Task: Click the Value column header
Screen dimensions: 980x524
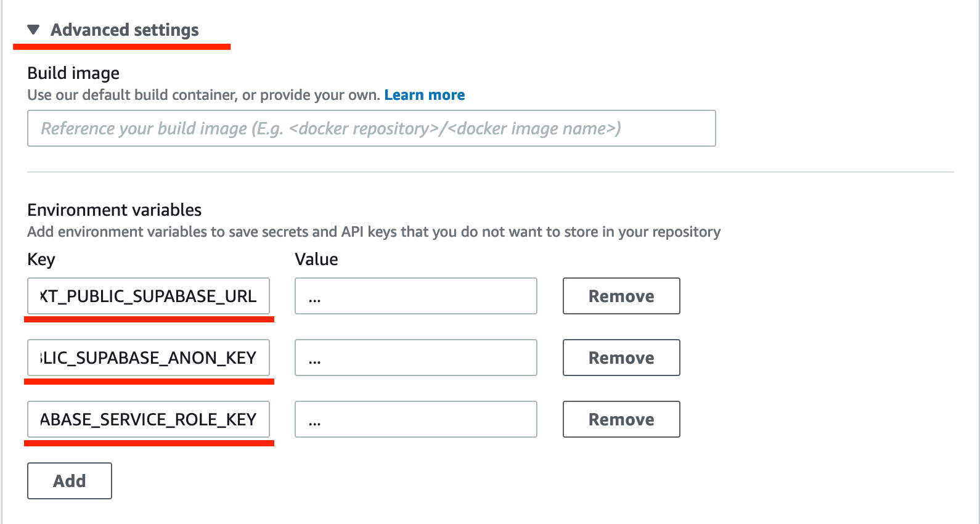Action: (x=316, y=259)
